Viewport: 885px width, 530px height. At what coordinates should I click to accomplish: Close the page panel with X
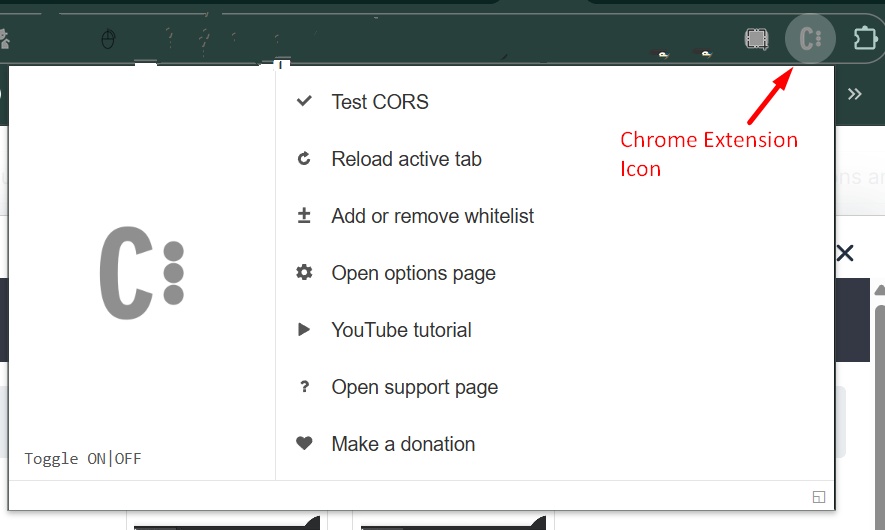845,253
